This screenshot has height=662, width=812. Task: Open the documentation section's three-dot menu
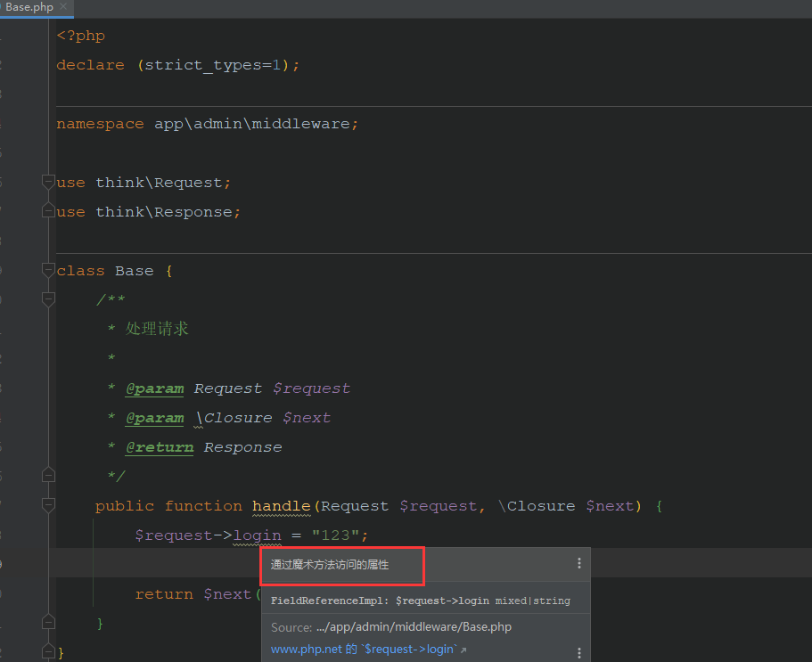pyautogui.click(x=578, y=653)
